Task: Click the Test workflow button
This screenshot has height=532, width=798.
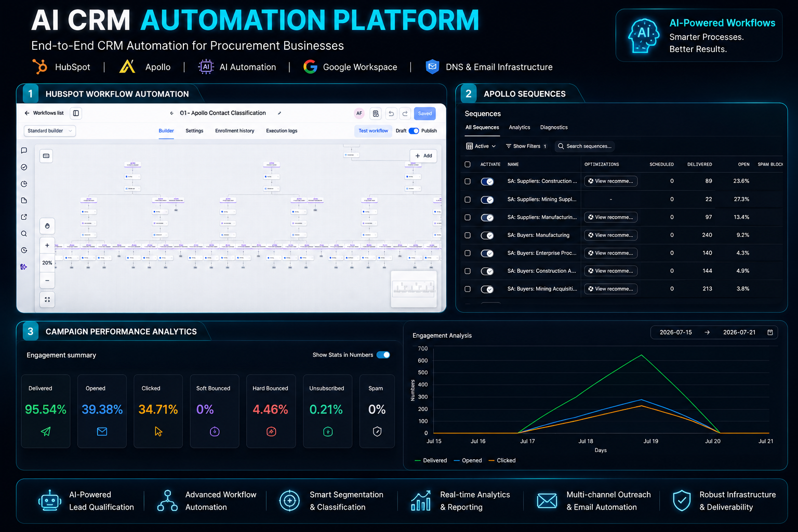Action: pyautogui.click(x=373, y=131)
